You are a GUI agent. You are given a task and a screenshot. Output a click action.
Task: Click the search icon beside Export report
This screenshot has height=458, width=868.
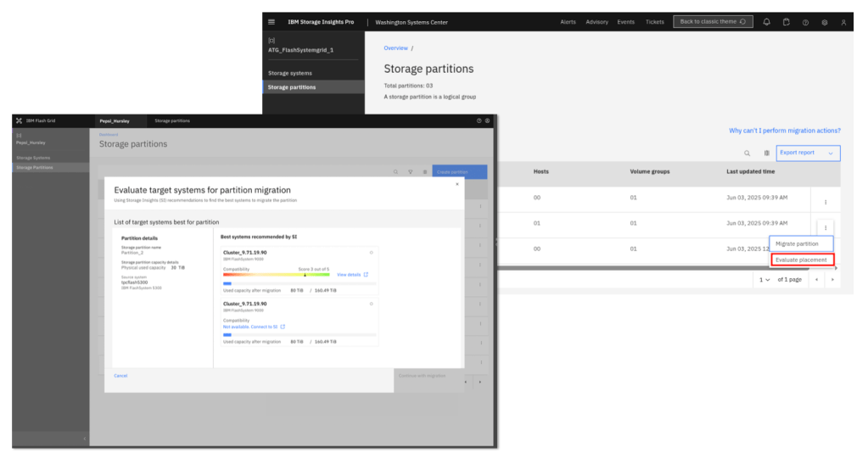tap(747, 153)
